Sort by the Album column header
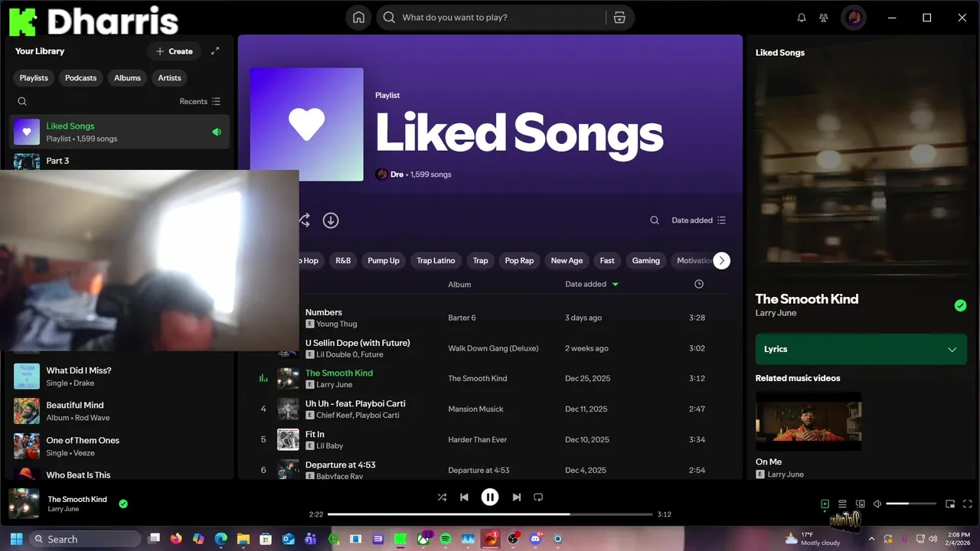980x551 pixels. click(x=459, y=284)
